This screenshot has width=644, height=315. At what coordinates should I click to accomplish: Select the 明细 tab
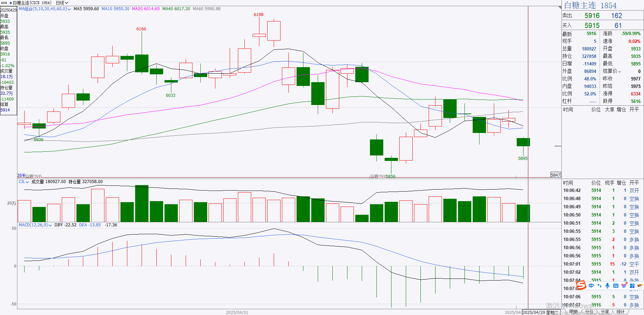[573, 312]
